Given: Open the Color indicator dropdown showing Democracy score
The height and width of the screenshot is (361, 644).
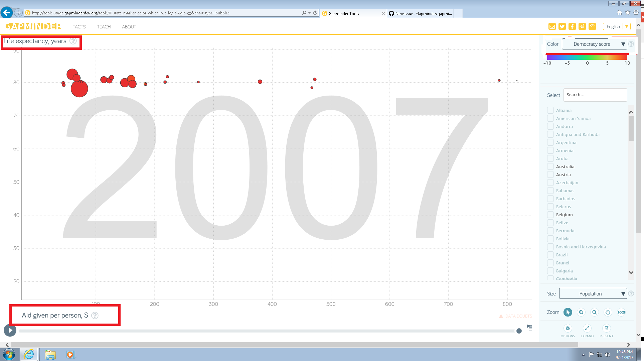Looking at the screenshot, I should coord(595,44).
